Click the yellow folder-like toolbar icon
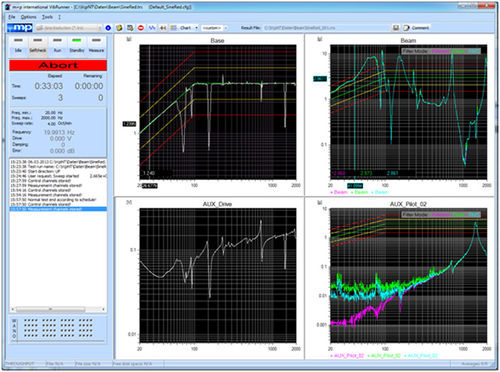This screenshot has width=500, height=372. tap(119, 28)
